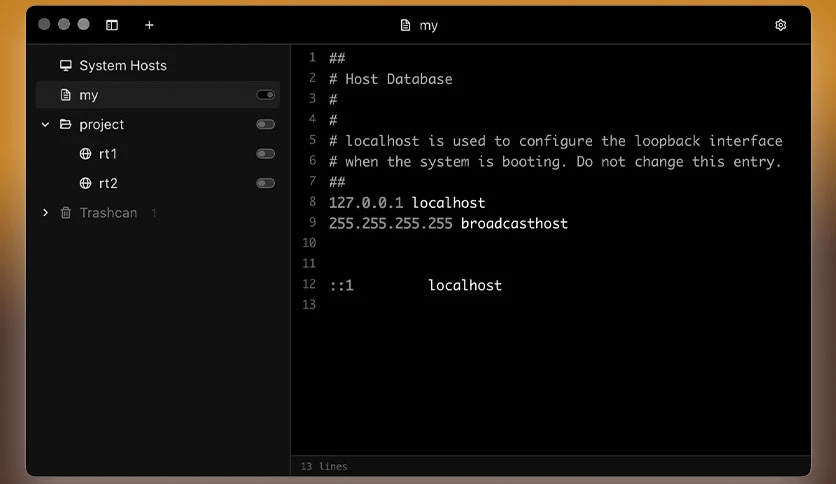Click the 'when the system is booting' comment
Screen dimensions: 836x484
click(555, 162)
